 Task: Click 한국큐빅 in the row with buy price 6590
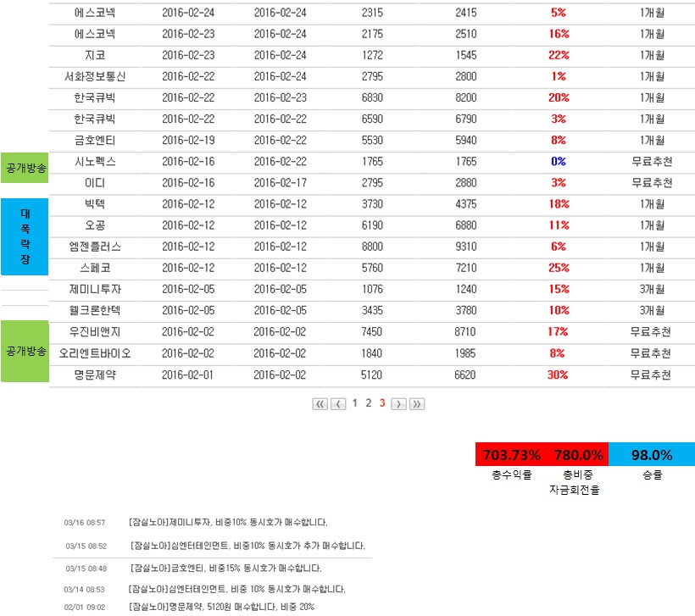coord(95,119)
